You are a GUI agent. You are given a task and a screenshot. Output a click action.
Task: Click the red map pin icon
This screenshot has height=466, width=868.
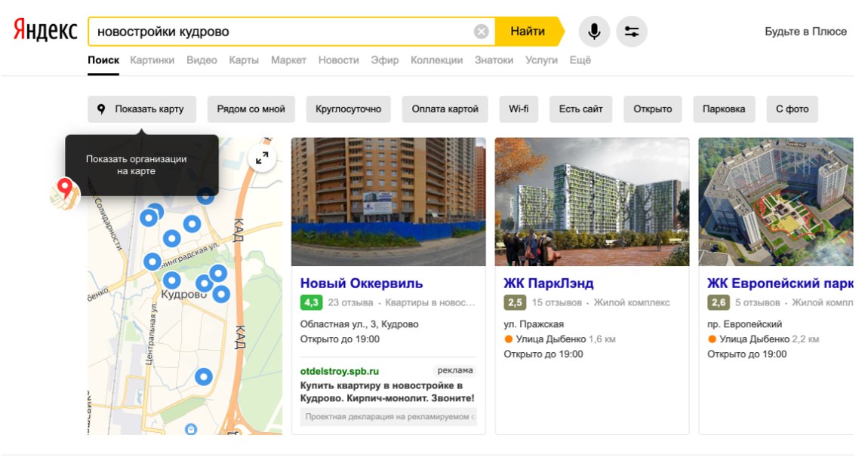pos(66,194)
